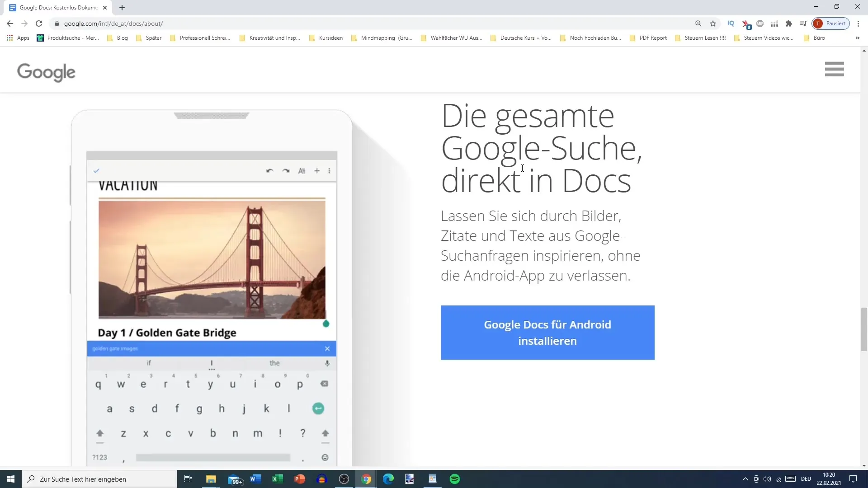The width and height of the screenshot is (868, 488).
Task: Open Deutsche Kurs + Vo... bookmark folder
Action: pyautogui.click(x=521, y=38)
